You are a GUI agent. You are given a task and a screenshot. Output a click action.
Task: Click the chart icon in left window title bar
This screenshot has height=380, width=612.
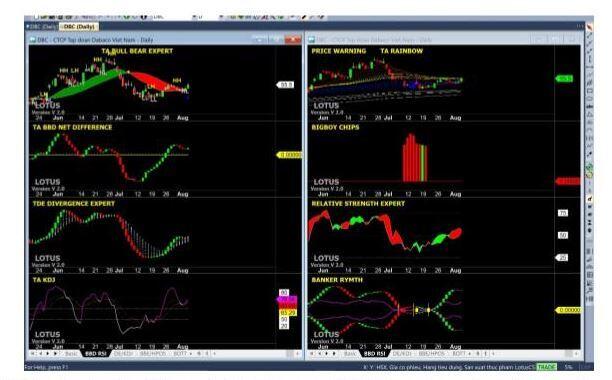coord(33,40)
